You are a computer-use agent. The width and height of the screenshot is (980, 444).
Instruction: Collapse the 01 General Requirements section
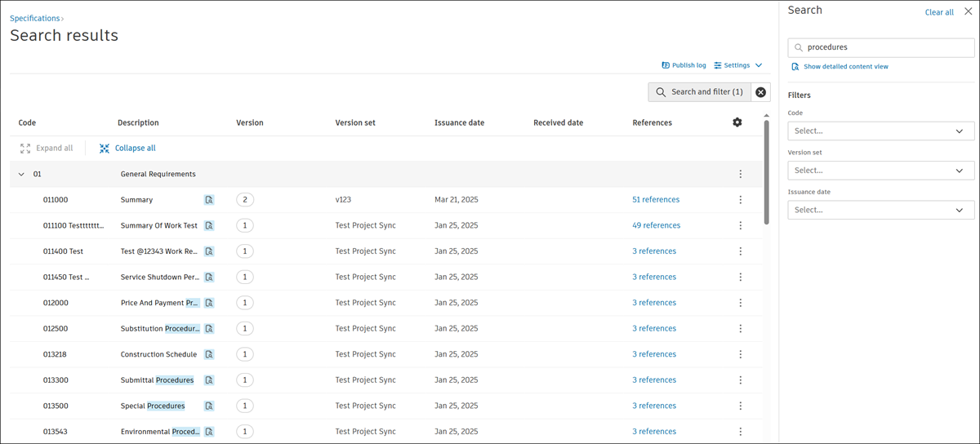pyautogui.click(x=21, y=174)
